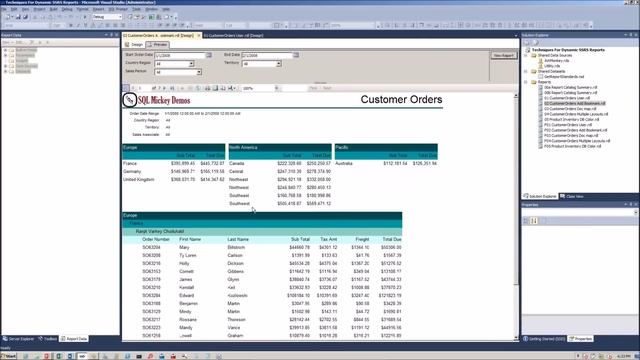The height and width of the screenshot is (360, 640).
Task: Open the File menu
Action: (4, 9)
